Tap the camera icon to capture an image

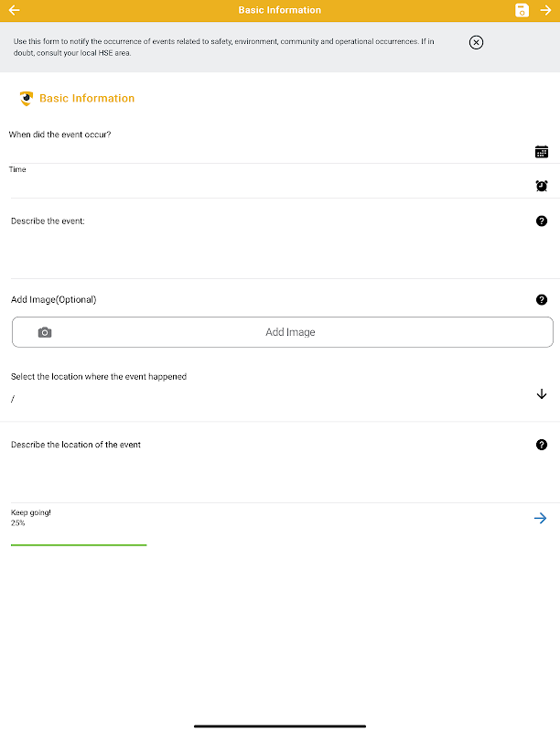click(x=45, y=332)
